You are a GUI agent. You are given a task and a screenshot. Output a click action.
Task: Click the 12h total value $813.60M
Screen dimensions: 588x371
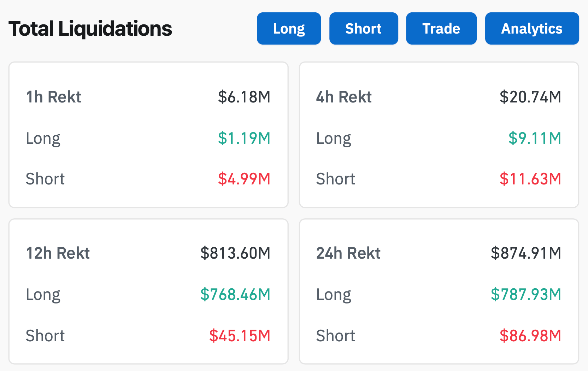click(x=235, y=253)
